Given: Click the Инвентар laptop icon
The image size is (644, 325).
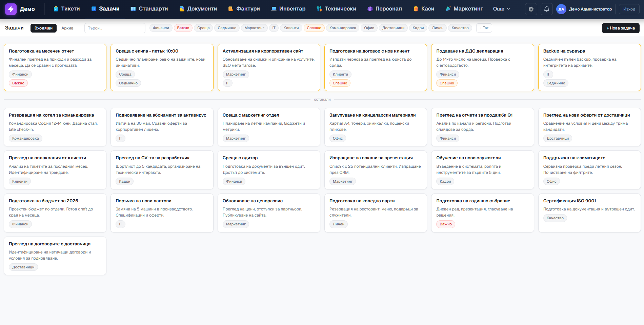Looking at the screenshot, I should coord(274,9).
